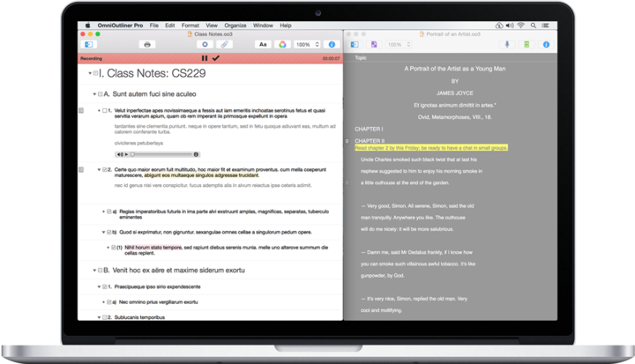Viewport: 635px width, 364px height.
Task: Collapse section B. Venit hoc ex aëre
Action: point(94,271)
